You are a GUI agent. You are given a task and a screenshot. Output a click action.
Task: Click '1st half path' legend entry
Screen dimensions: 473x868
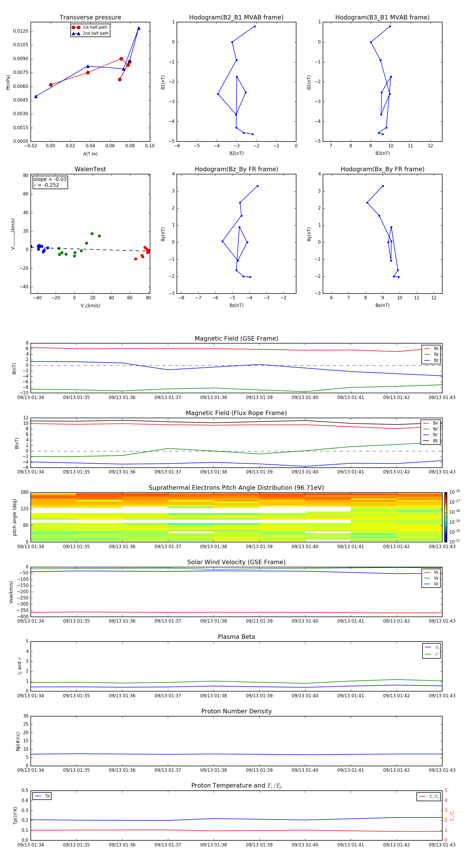(90, 27)
